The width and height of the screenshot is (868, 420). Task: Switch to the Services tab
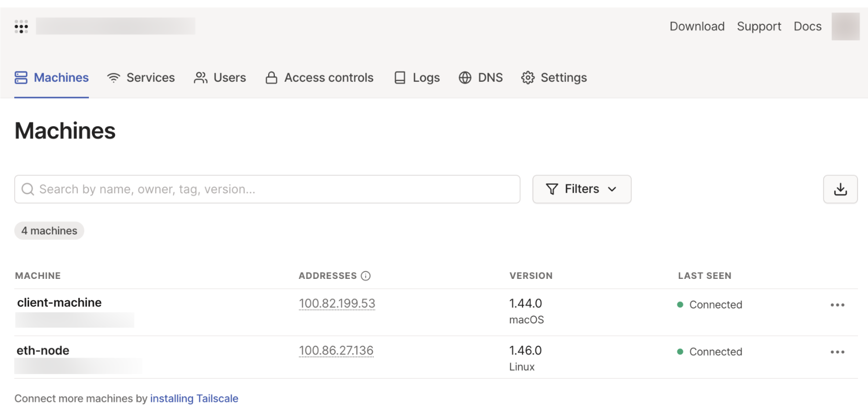click(x=141, y=78)
